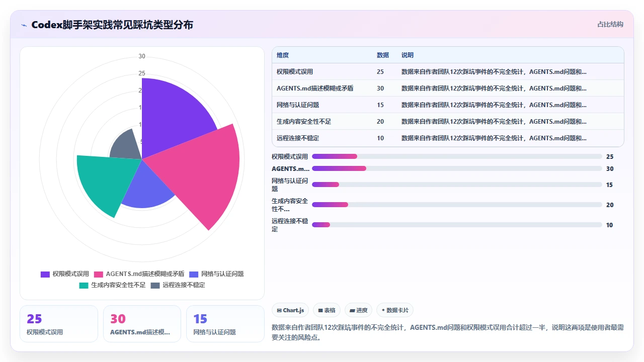Select the Chart.js tag

click(x=290, y=310)
